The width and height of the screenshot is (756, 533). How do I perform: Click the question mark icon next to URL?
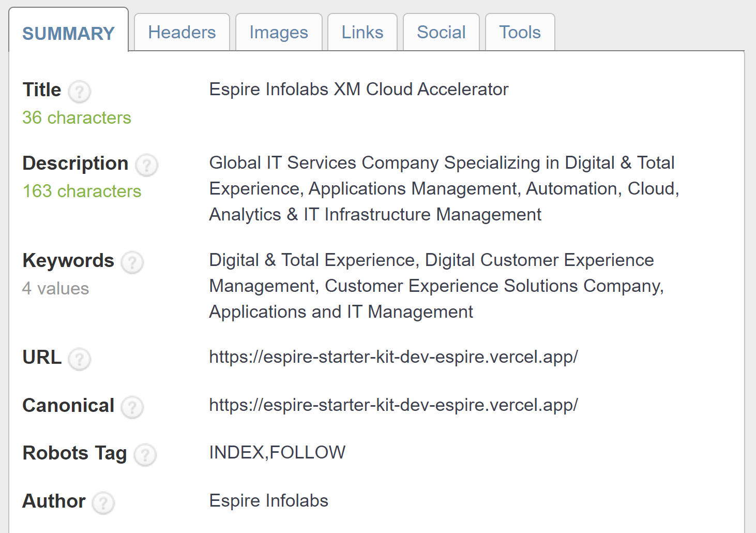pyautogui.click(x=80, y=360)
